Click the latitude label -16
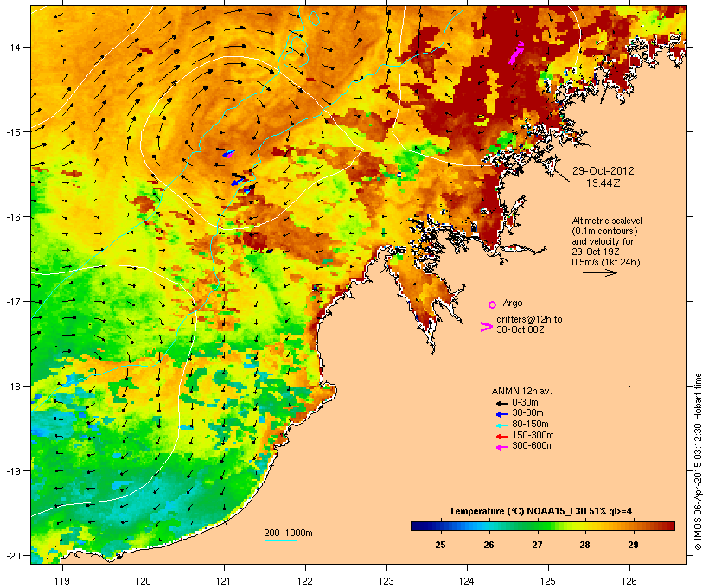This screenshot has height=588, width=709. pyautogui.click(x=12, y=217)
